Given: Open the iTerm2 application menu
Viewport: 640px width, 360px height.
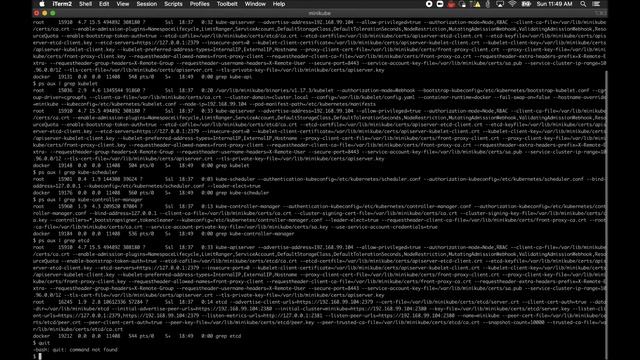Looking at the screenshot, I should point(62,4).
